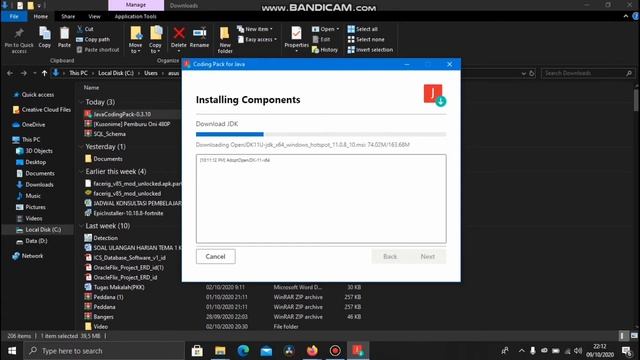Open the Copy to menu

pos(155,40)
